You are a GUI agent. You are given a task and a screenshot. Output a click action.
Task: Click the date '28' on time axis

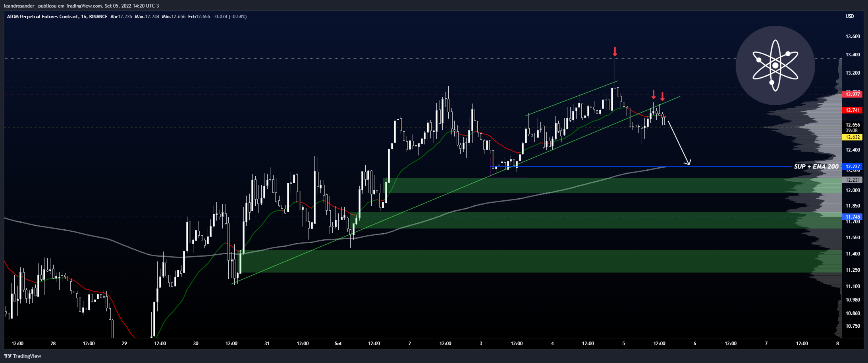coord(53,344)
